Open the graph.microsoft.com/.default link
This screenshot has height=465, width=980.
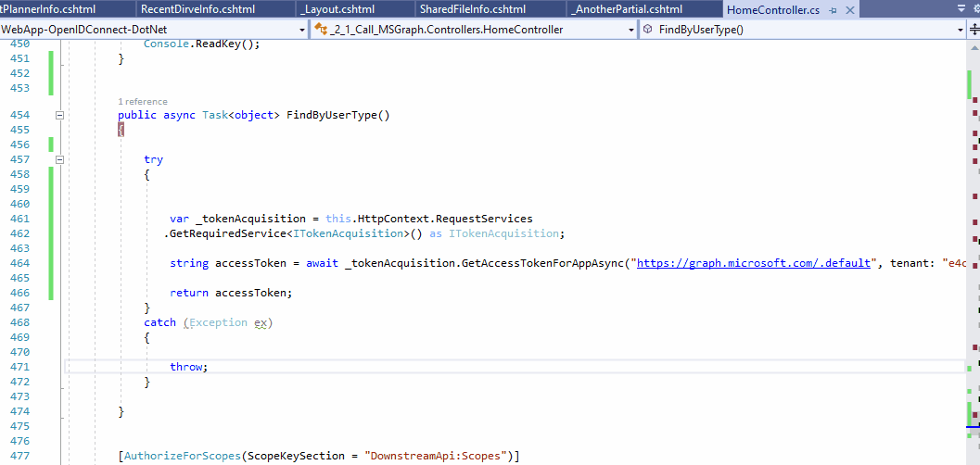click(x=754, y=263)
